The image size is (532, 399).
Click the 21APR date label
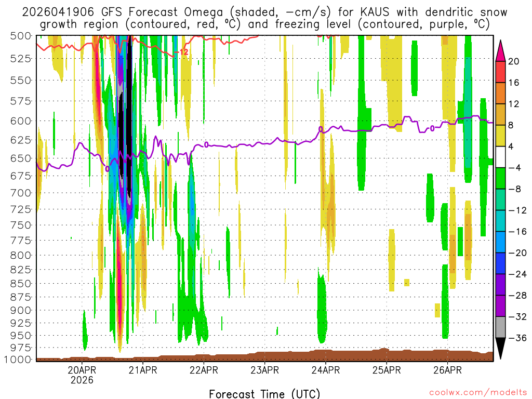tap(143, 370)
